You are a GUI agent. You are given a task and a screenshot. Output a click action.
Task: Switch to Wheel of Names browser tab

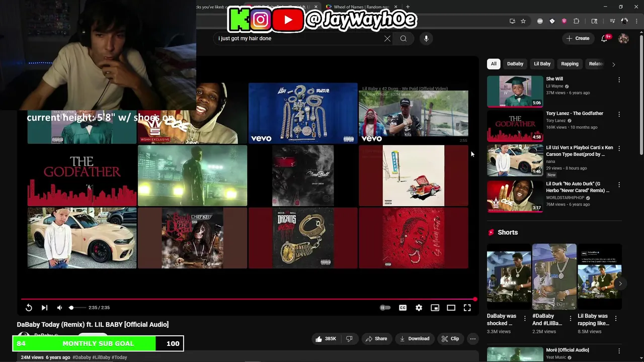click(x=361, y=7)
